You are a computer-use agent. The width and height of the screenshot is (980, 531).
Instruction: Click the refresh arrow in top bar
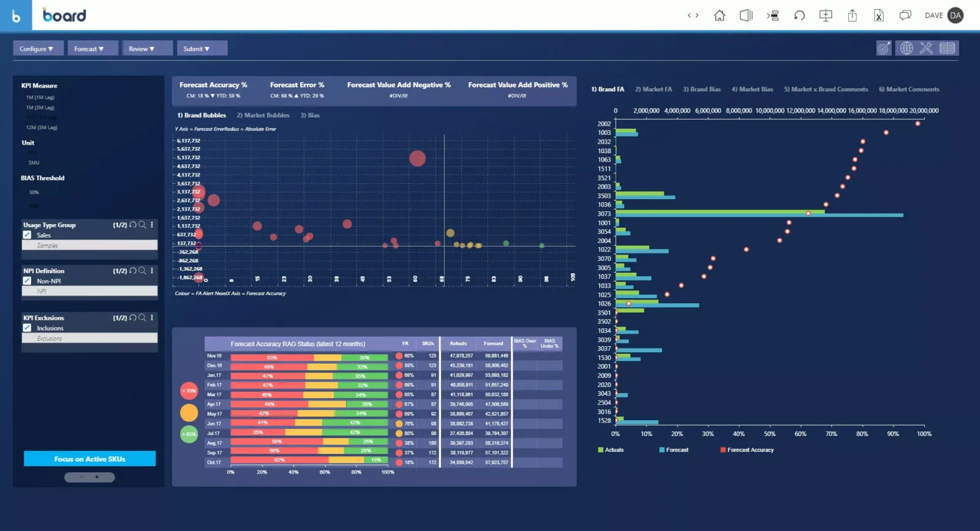799,16
